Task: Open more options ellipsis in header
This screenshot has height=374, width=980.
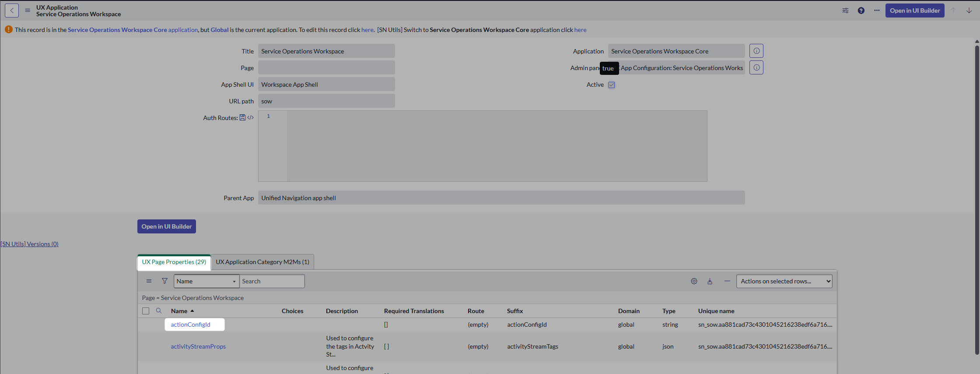Action: (877, 11)
